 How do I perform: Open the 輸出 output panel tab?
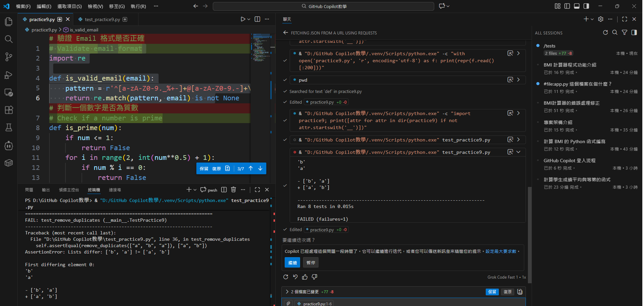coord(46,190)
